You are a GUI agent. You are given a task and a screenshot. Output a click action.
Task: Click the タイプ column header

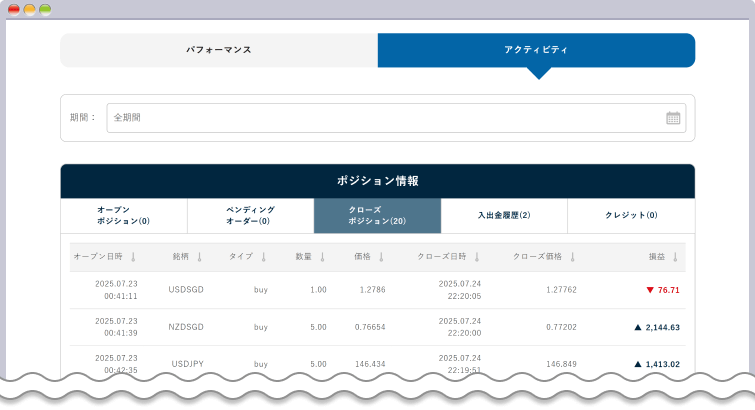tap(241, 257)
